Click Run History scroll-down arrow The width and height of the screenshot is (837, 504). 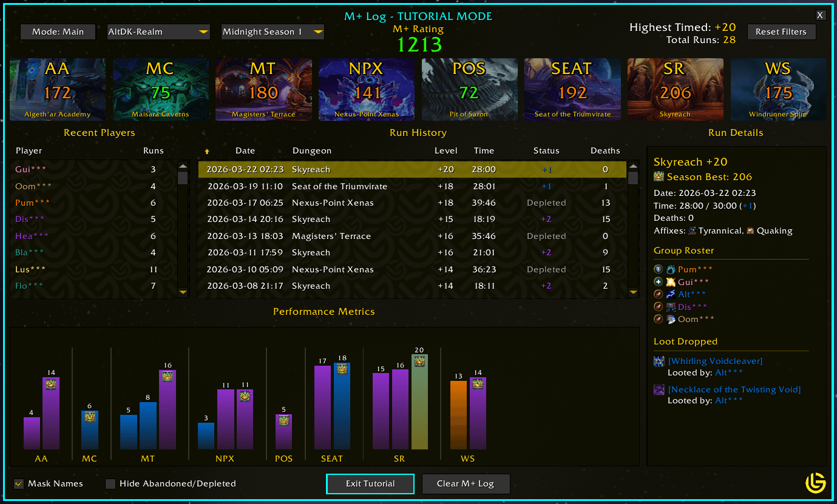click(x=633, y=293)
